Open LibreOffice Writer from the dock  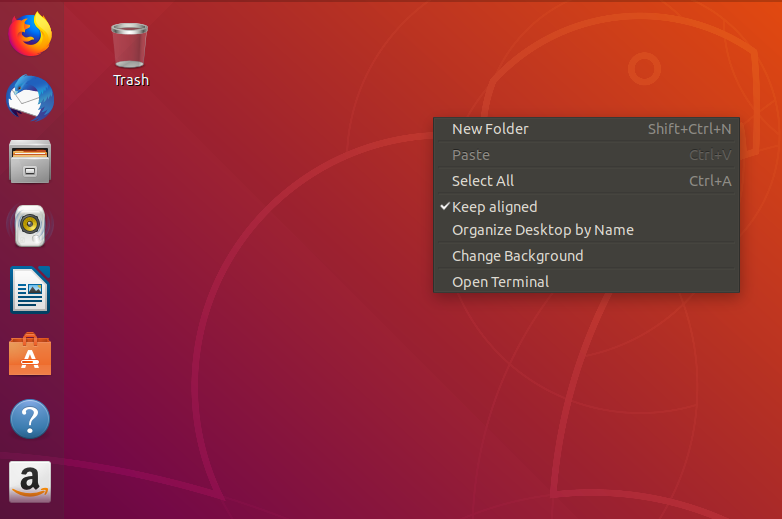coord(30,290)
